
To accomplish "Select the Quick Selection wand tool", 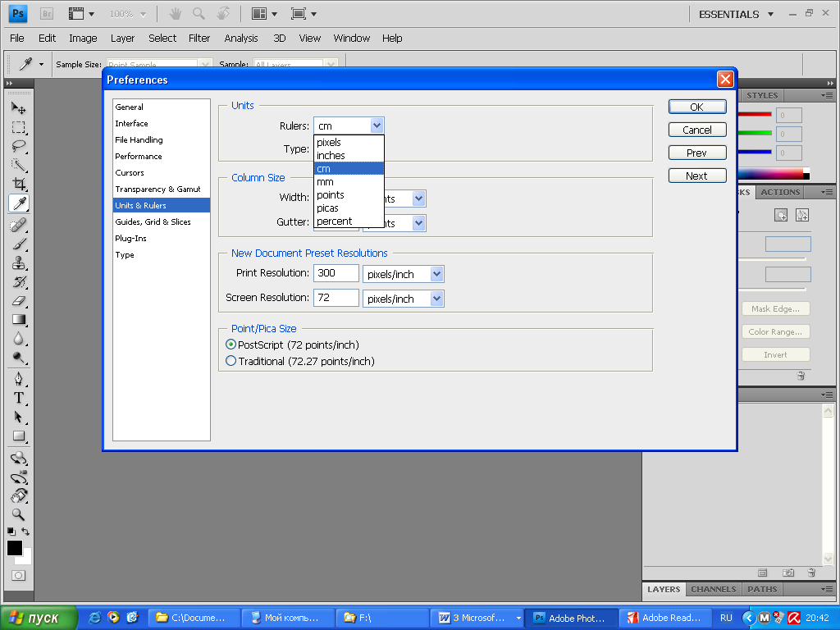I will (19, 165).
